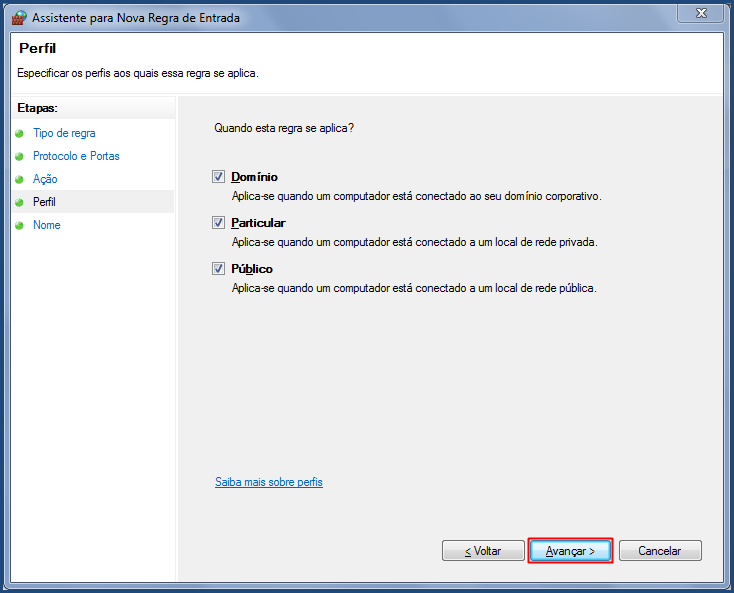Click green bullet beside Nome step
Viewport: 734px width, 593px height.
pos(19,225)
